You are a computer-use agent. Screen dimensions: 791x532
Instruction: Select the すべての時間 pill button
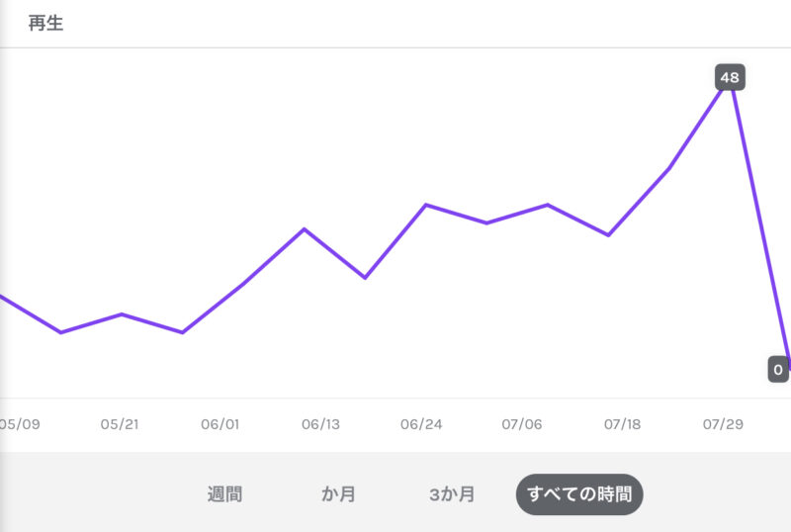579,494
